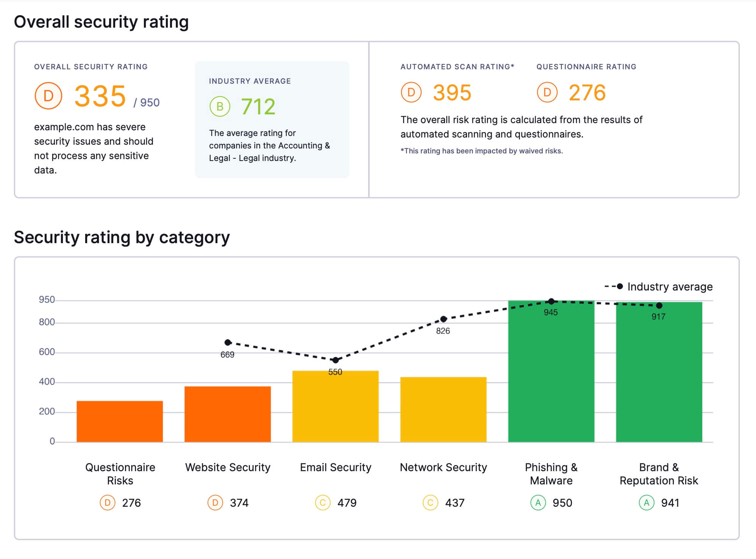Click the A badge under Phishing & Malware

pyautogui.click(x=538, y=503)
